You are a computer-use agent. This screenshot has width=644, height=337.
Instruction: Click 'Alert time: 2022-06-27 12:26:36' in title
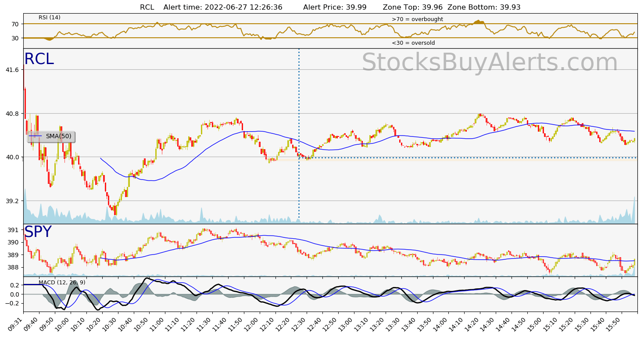[223, 7]
